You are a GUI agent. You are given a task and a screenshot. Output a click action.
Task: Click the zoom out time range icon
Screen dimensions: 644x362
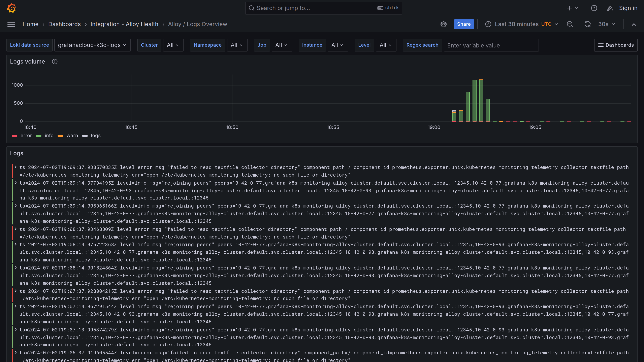tap(570, 24)
